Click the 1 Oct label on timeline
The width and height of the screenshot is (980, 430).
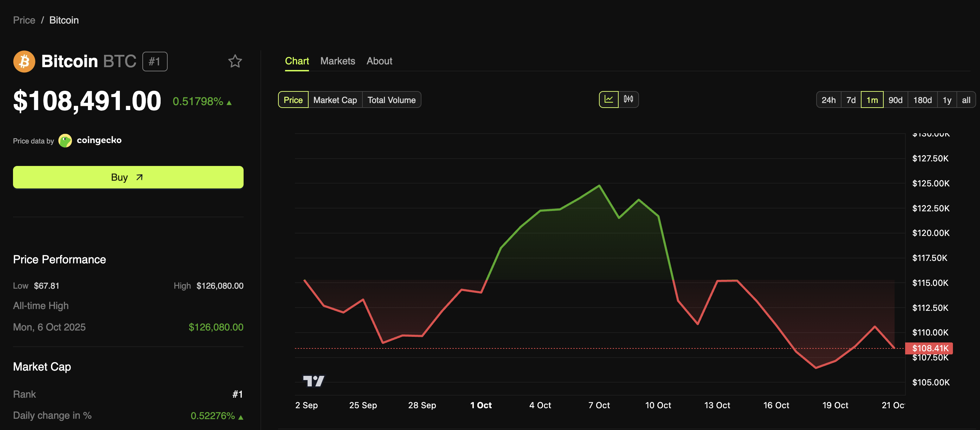tap(481, 405)
